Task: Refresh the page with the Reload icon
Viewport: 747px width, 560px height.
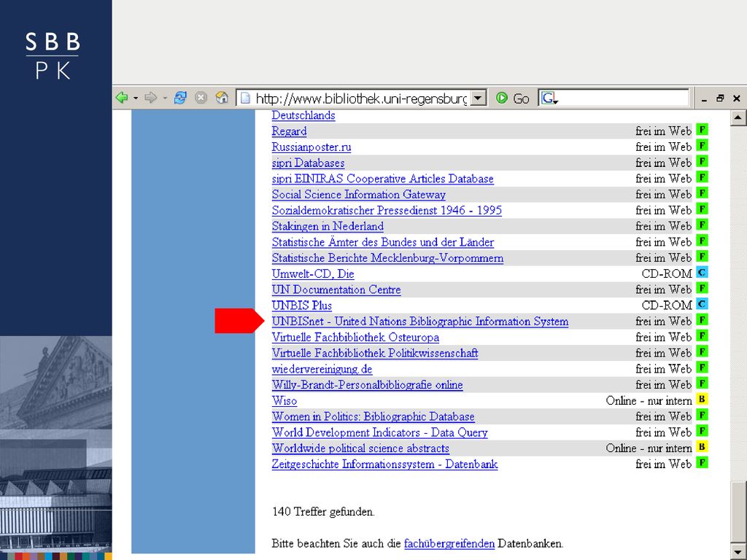Action: 180,98
